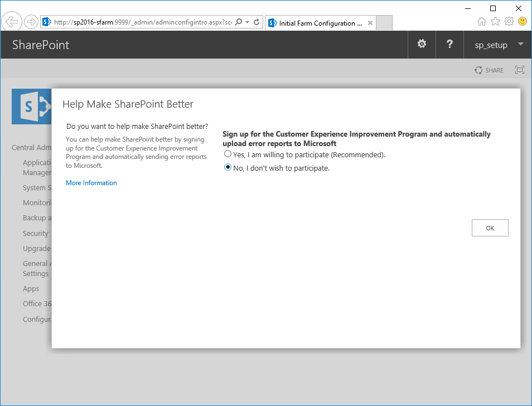Click the search magnifier in address bar
Screen dimensions: 532x406
[x=239, y=22]
